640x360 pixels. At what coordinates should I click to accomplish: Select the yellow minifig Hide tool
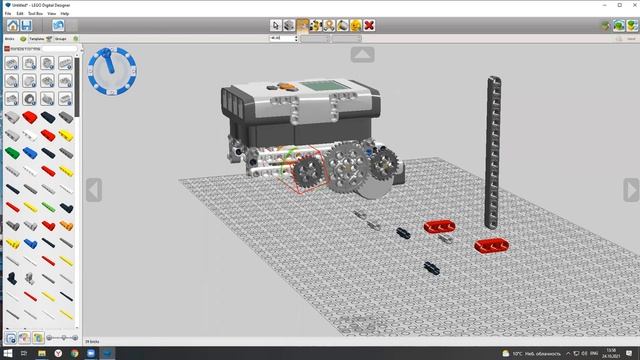tap(356, 25)
